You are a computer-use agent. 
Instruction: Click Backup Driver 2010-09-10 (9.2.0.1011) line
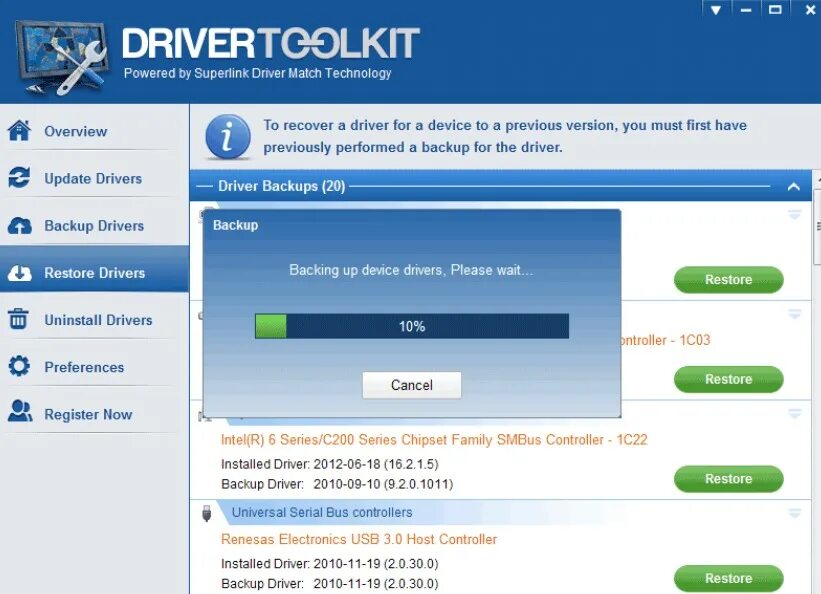pyautogui.click(x=337, y=484)
